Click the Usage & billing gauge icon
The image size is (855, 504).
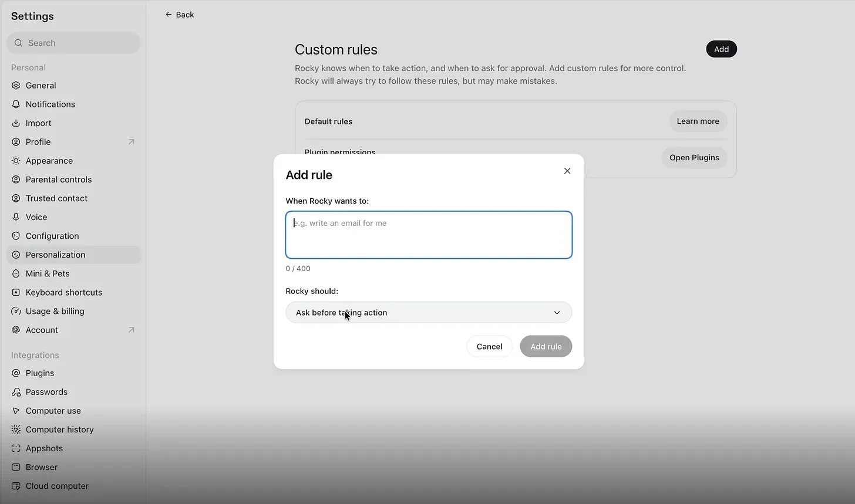click(x=16, y=311)
